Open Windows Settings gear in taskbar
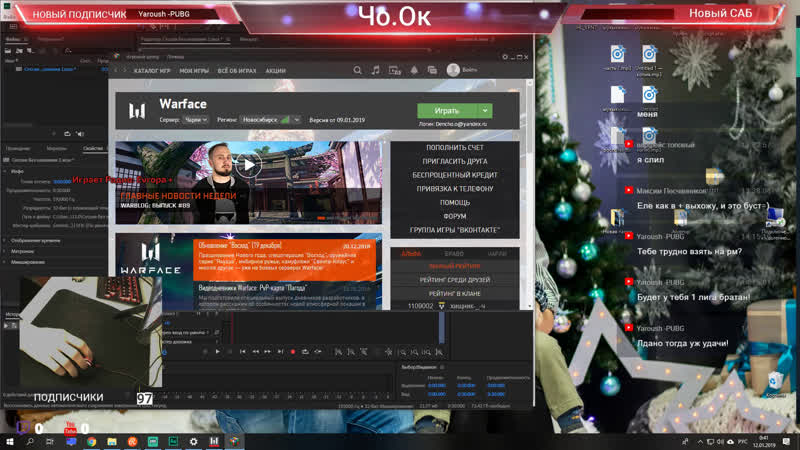Viewport: 800px width, 450px height. pos(193,441)
